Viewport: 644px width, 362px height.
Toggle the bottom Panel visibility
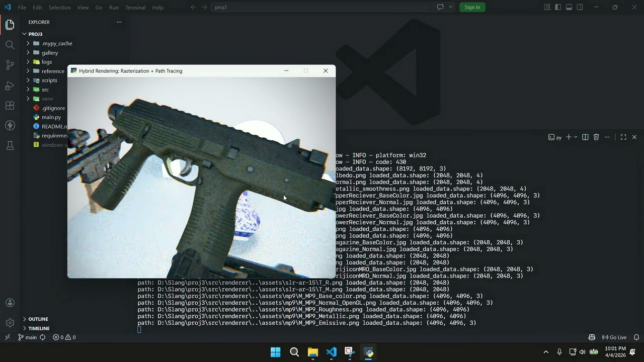(x=569, y=7)
